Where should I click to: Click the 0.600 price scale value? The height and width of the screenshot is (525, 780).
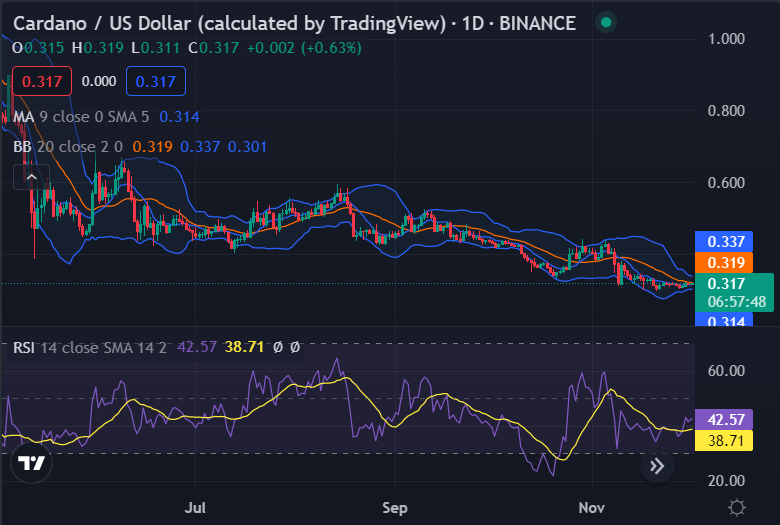pyautogui.click(x=726, y=183)
